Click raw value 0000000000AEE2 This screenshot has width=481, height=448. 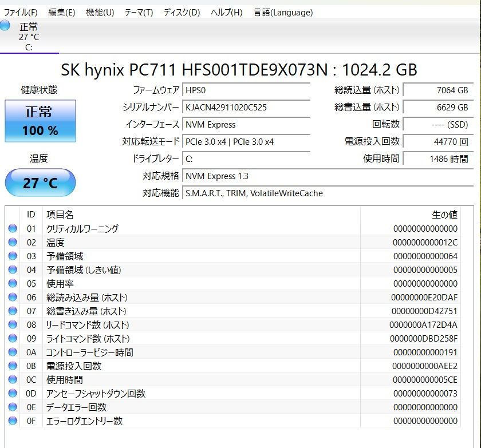(425, 366)
